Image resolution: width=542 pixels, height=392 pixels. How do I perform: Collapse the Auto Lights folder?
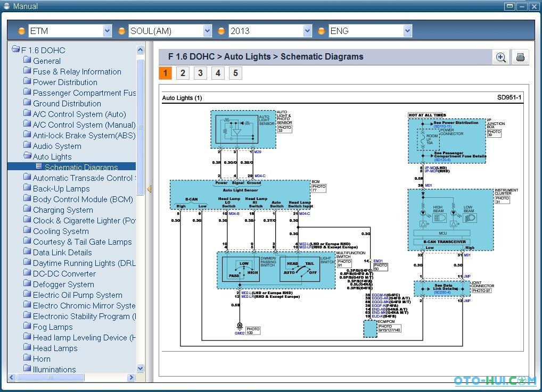pos(47,156)
